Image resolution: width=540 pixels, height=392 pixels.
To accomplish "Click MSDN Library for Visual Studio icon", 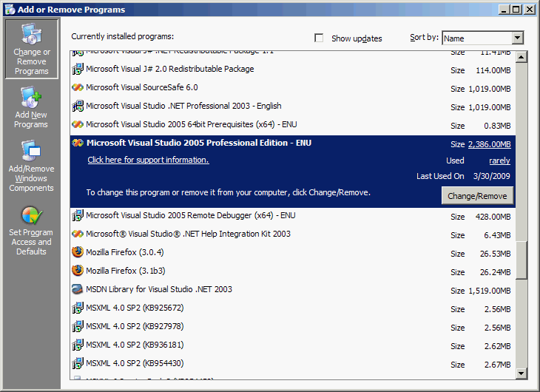I will (78, 289).
